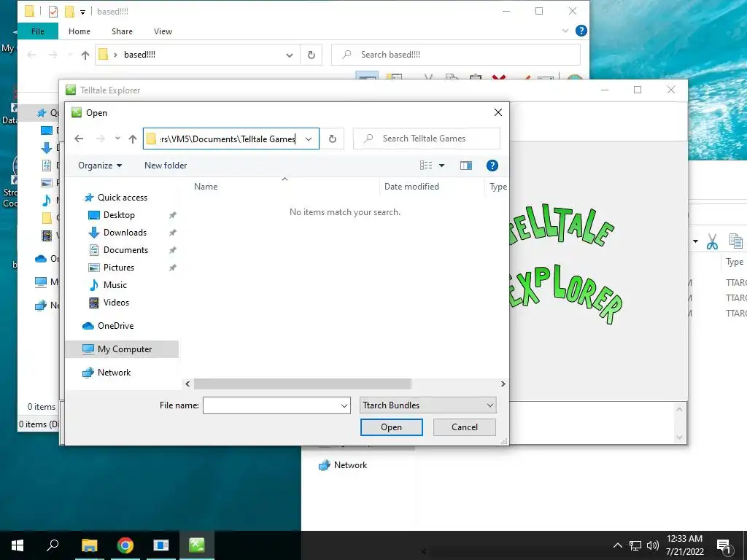Refresh the Telltale Games folder listing

(333, 139)
